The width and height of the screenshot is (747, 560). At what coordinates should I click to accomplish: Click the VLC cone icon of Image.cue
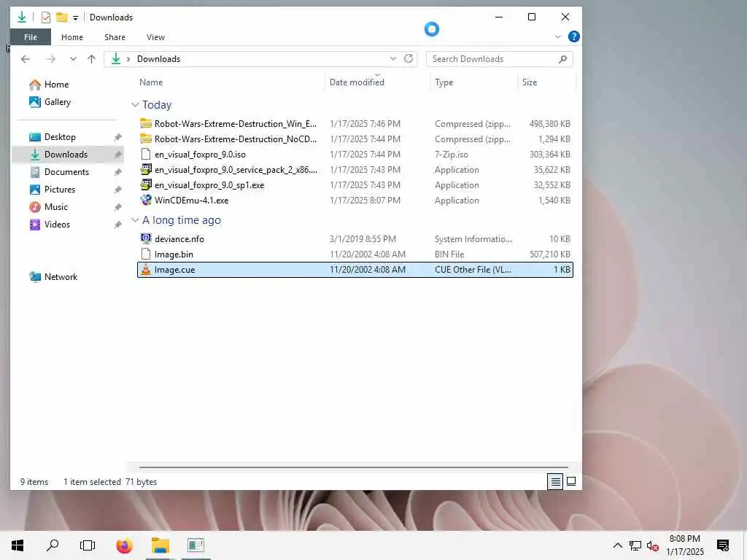[x=146, y=270]
